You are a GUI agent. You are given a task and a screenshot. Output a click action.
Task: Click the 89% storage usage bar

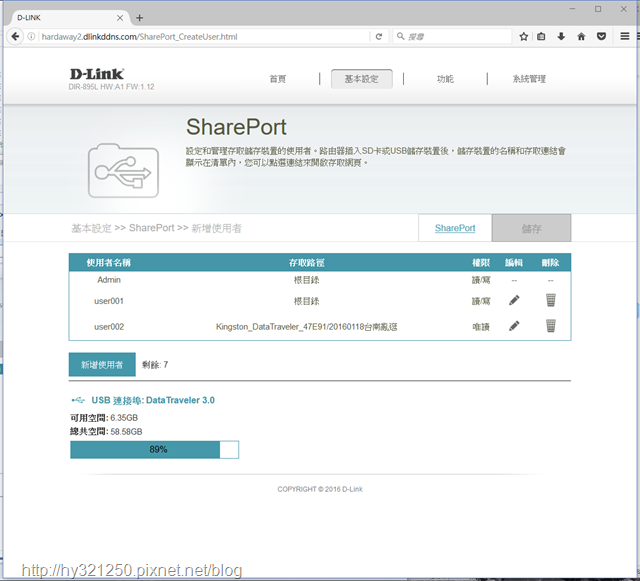(x=154, y=450)
